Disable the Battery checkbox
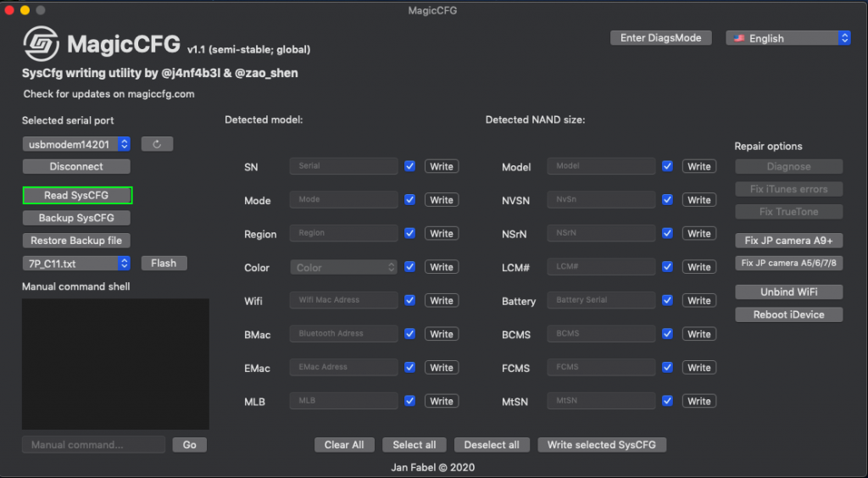Viewport: 868px width, 478px height. [668, 300]
